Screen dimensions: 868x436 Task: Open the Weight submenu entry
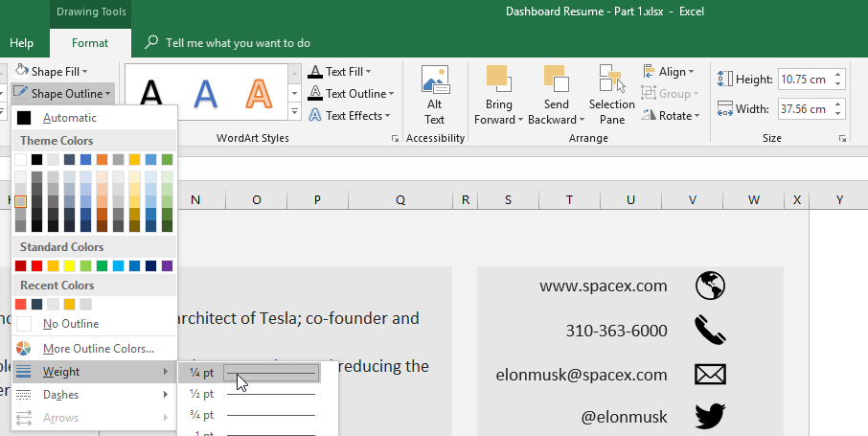(x=94, y=372)
